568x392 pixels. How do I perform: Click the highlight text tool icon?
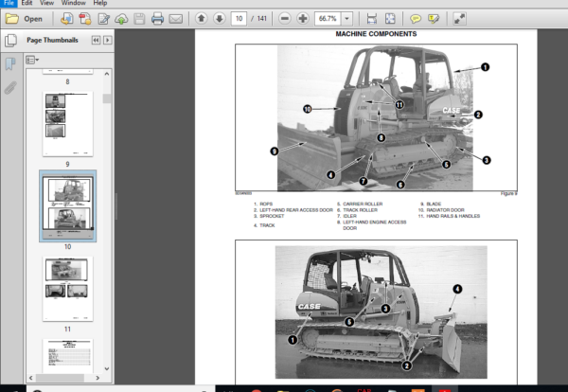(x=434, y=19)
